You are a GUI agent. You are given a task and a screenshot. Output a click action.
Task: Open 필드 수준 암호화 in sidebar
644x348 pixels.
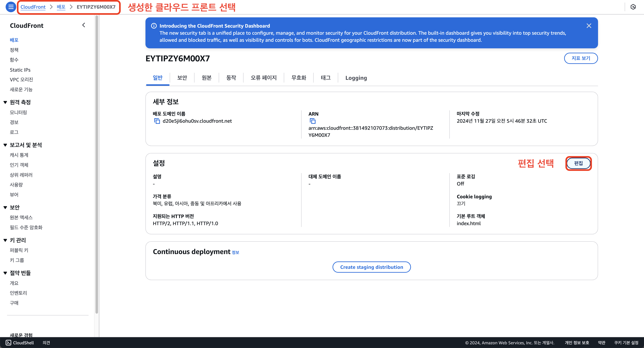click(x=26, y=227)
